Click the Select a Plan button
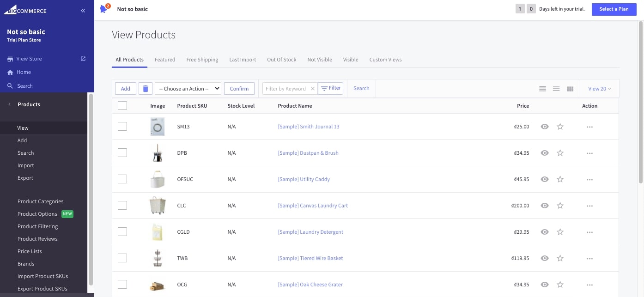This screenshot has height=297, width=644. coord(614,9)
